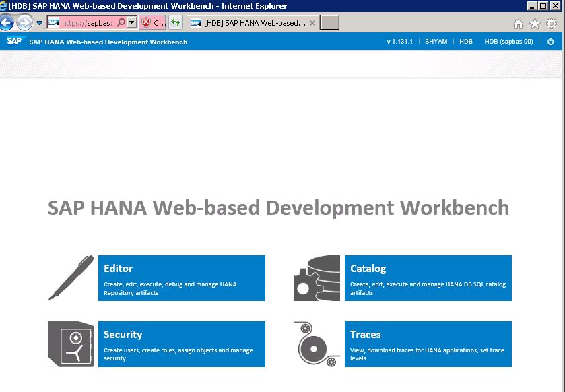
Task: Click the safe icon beside Security
Action: pyautogui.click(x=71, y=344)
